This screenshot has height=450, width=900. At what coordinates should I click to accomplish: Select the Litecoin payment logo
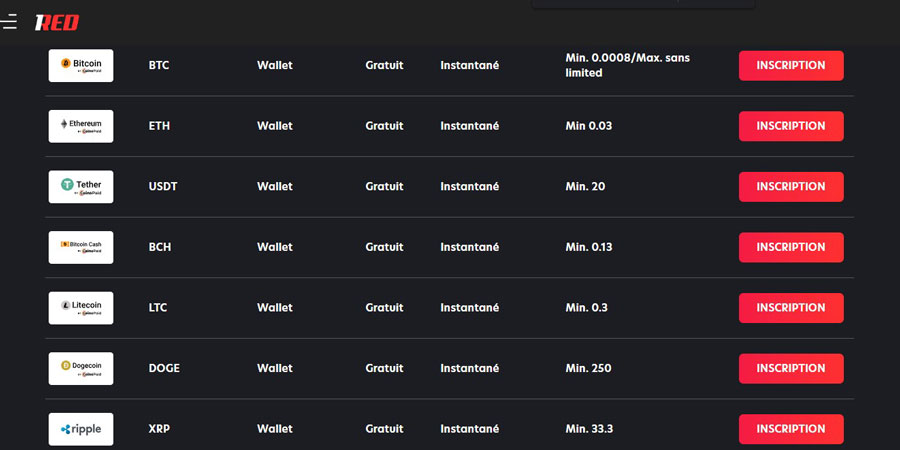(81, 307)
